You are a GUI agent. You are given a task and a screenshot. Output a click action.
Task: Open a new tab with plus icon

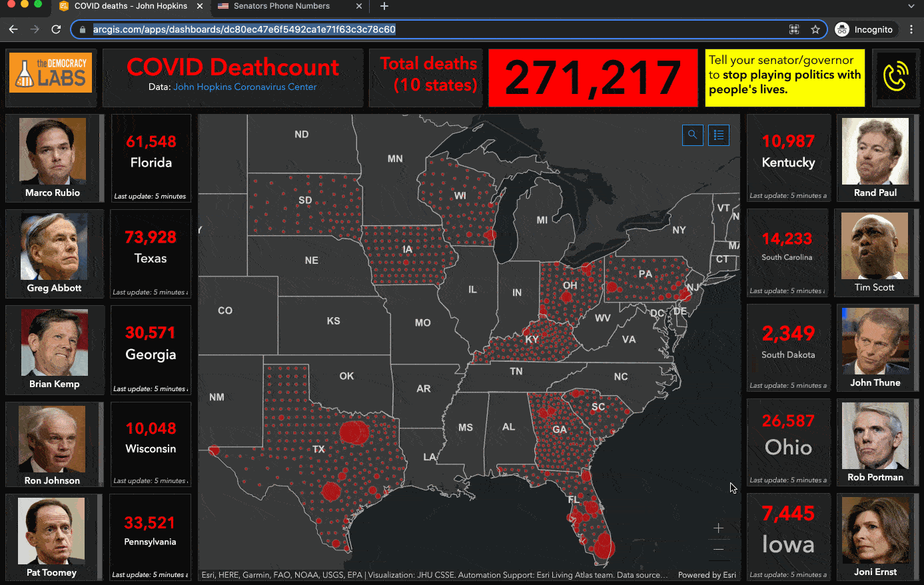point(384,6)
